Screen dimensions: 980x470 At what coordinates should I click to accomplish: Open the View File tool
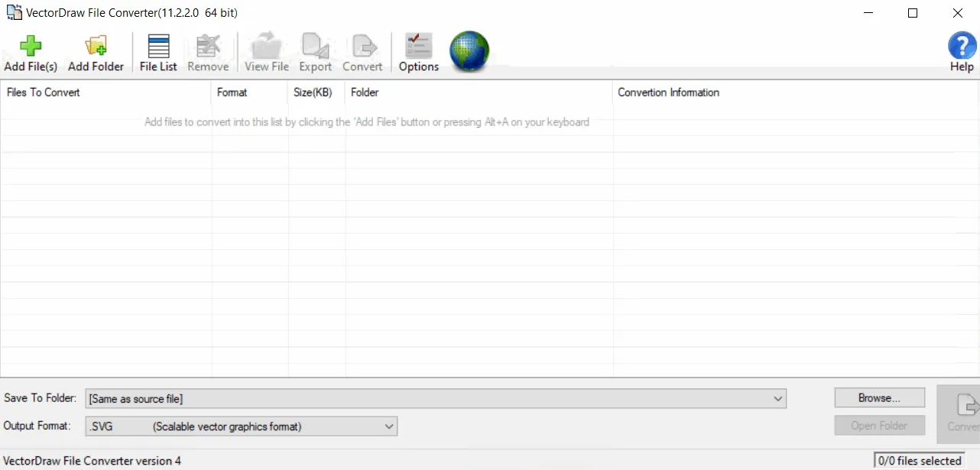pyautogui.click(x=267, y=53)
